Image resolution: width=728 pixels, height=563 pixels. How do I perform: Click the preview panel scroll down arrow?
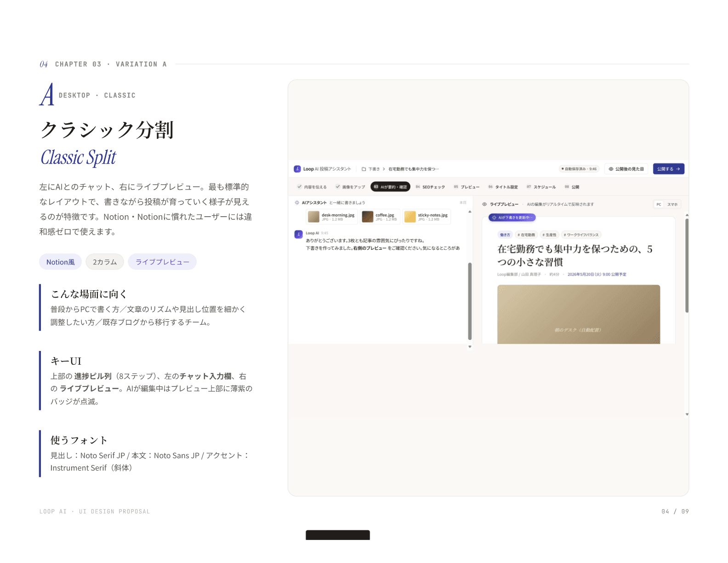(x=687, y=414)
